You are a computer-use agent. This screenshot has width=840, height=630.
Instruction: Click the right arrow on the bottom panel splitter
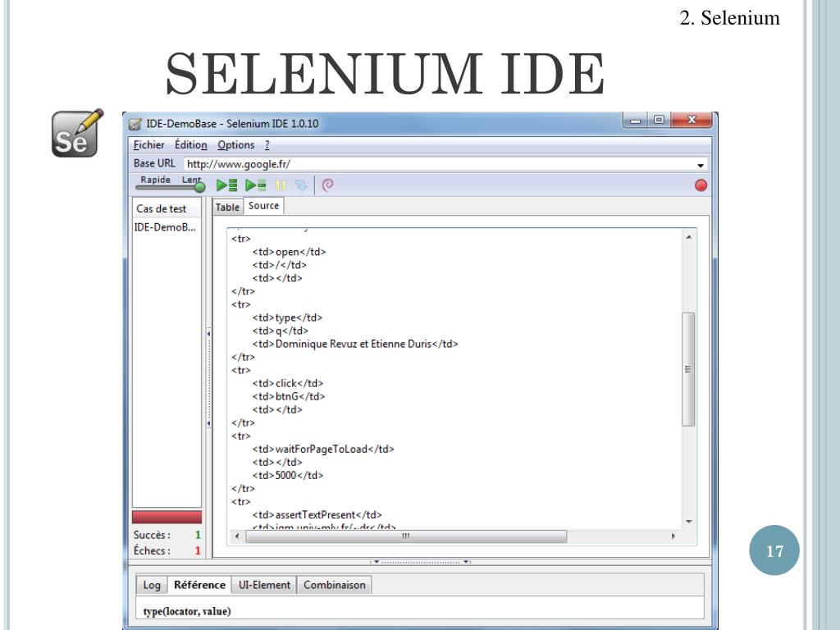click(466, 562)
